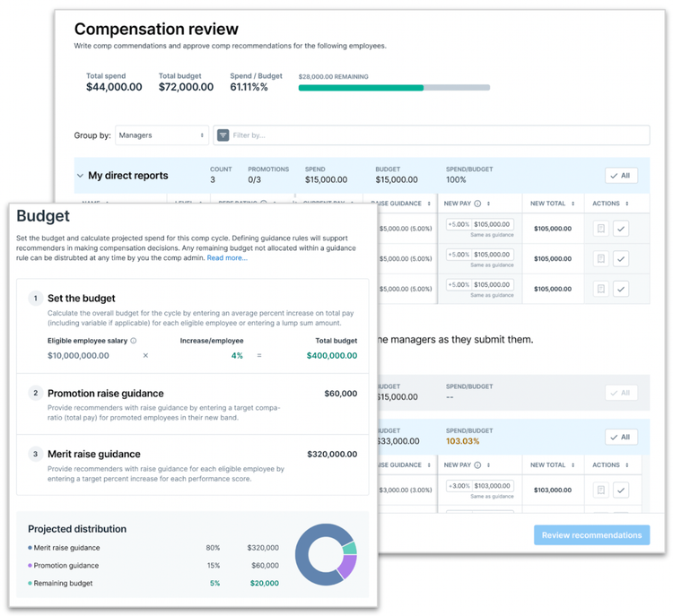Open the Group by Managers dropdown
This screenshot has height=616, width=673.
click(162, 135)
